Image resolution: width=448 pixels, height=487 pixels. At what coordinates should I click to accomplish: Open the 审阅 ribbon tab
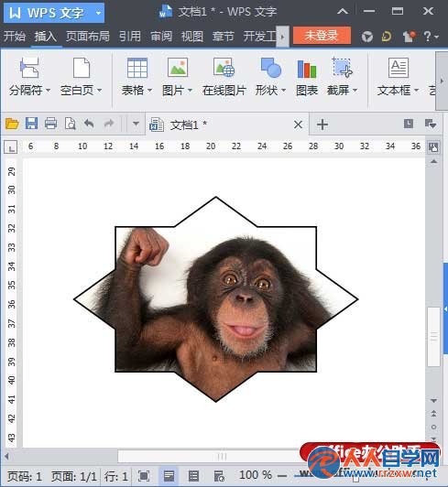coord(161,37)
